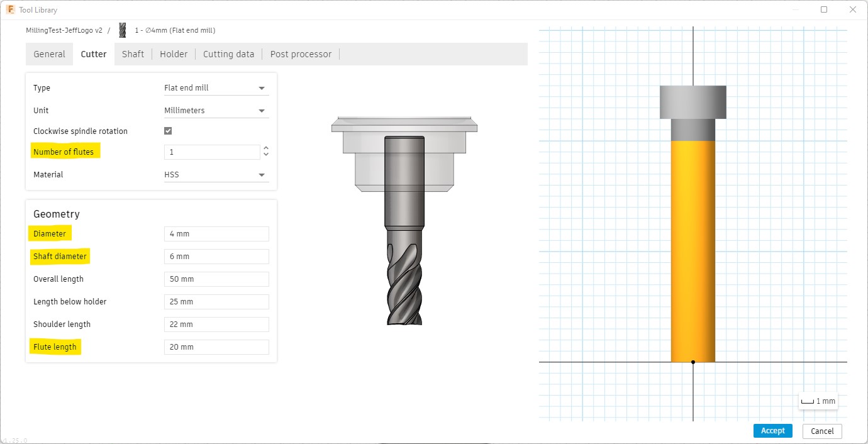The image size is (868, 444).
Task: Select the Post processor tab
Action: [301, 54]
